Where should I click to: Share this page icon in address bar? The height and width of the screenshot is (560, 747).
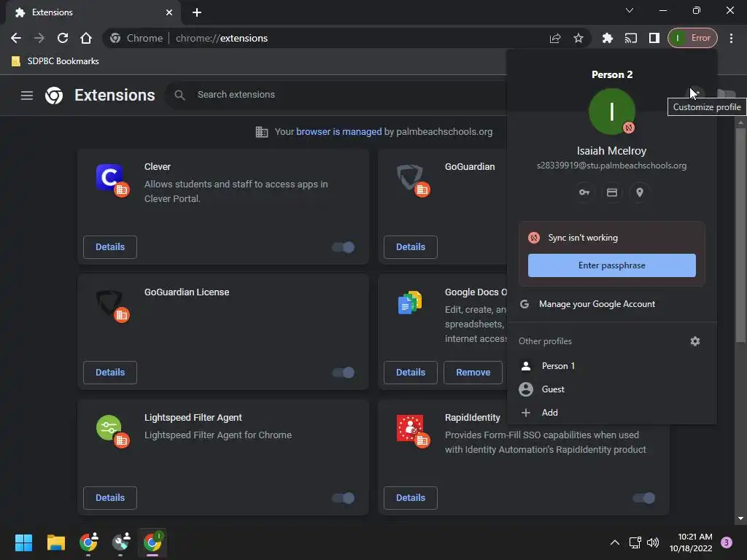click(555, 38)
